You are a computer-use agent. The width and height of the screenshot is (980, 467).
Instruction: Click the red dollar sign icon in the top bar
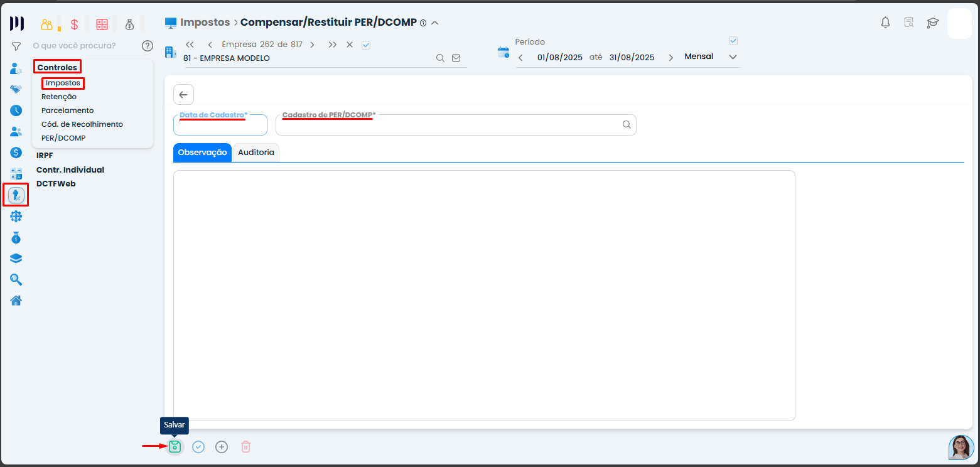[74, 24]
